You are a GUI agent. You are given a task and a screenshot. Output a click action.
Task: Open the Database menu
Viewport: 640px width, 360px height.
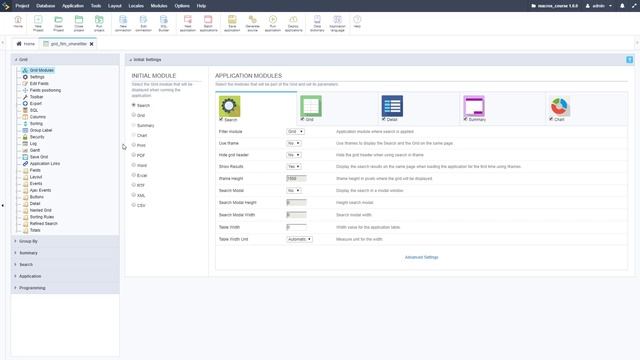pyautogui.click(x=45, y=6)
